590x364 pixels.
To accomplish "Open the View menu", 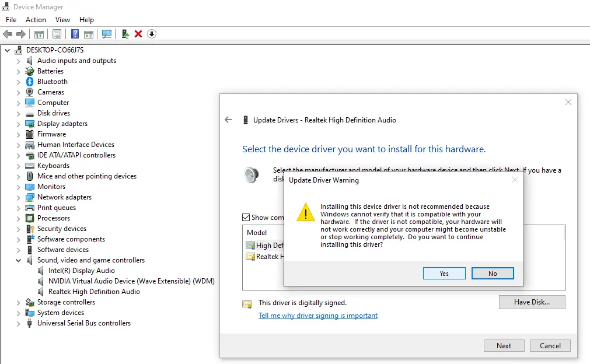I will click(62, 20).
